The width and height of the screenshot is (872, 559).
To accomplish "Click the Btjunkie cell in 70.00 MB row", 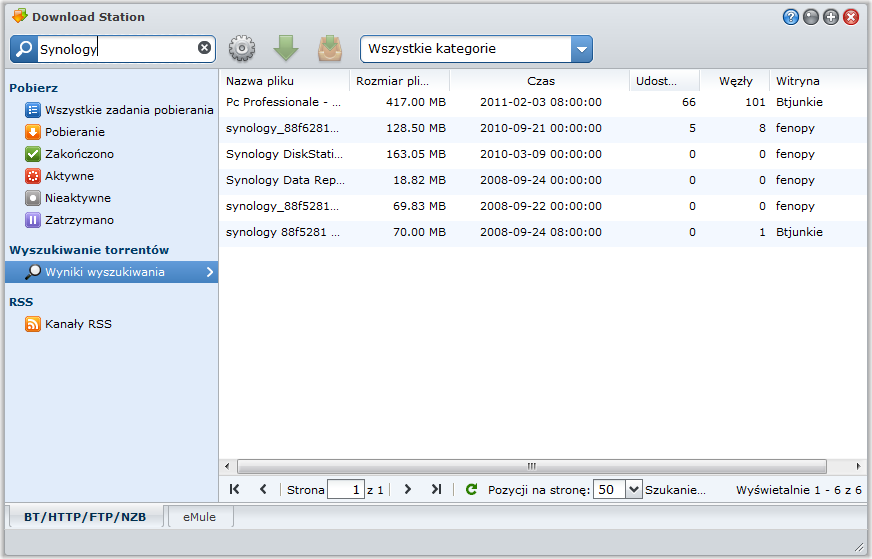I will 799,232.
